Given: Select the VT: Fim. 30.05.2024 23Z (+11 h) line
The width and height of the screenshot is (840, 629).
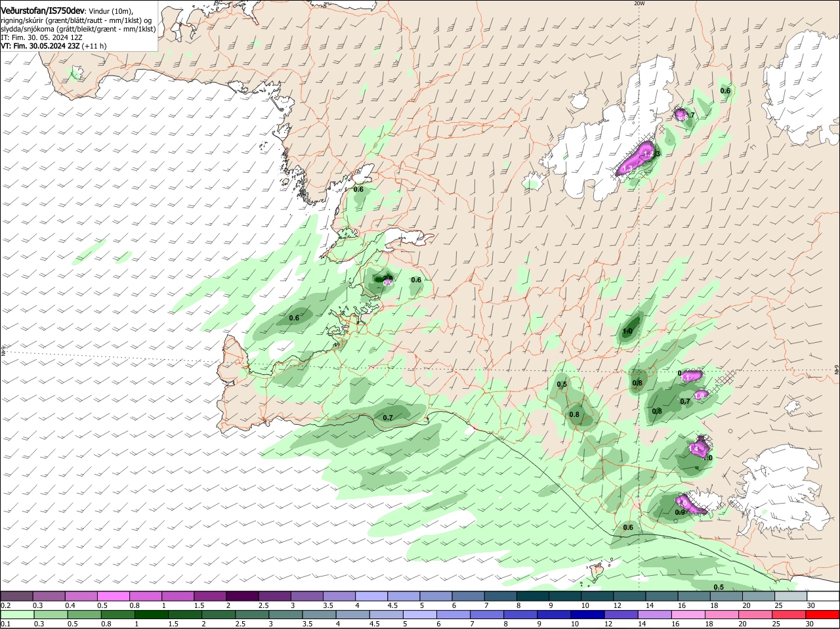Looking at the screenshot, I should coord(54,46).
